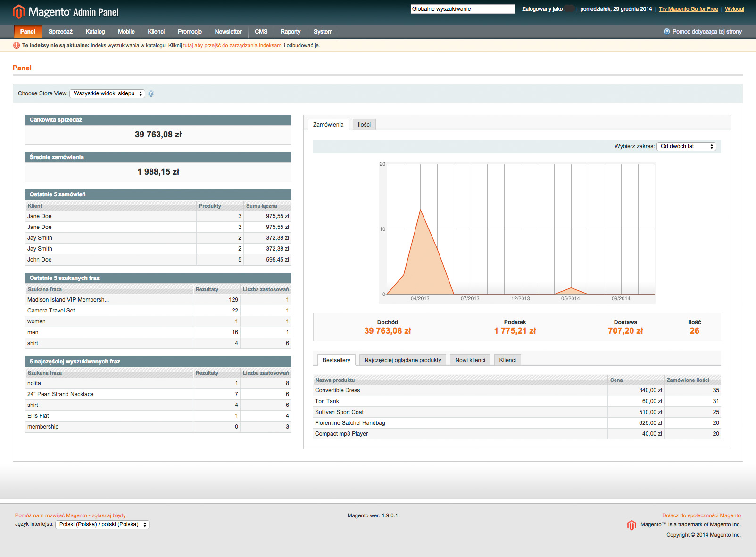Switch to the Zamówienia chart tab

pos(328,125)
